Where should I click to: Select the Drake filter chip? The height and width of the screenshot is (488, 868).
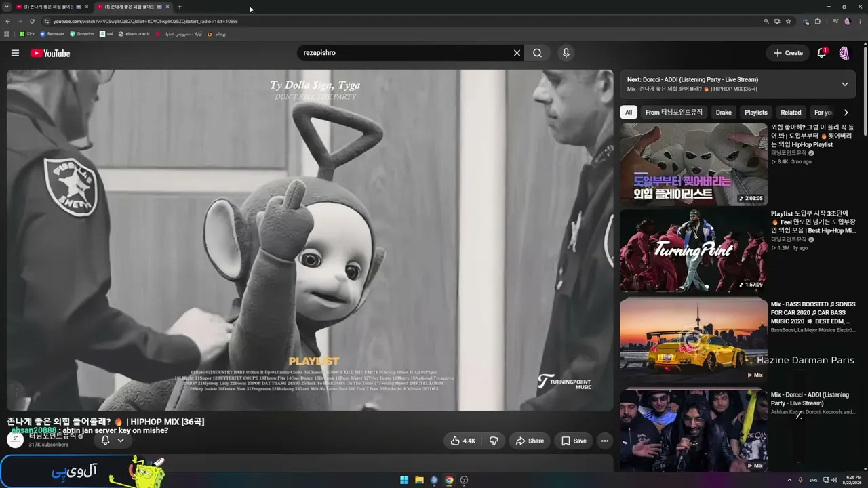[724, 113]
